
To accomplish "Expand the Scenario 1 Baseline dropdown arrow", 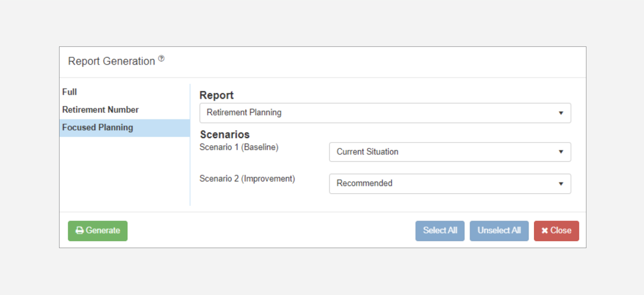I will [561, 152].
